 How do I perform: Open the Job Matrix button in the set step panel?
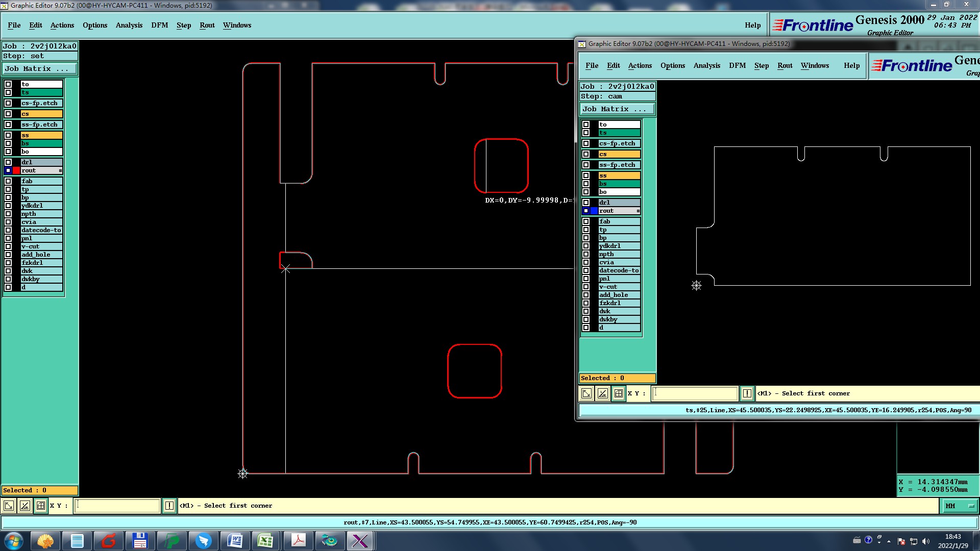point(40,68)
